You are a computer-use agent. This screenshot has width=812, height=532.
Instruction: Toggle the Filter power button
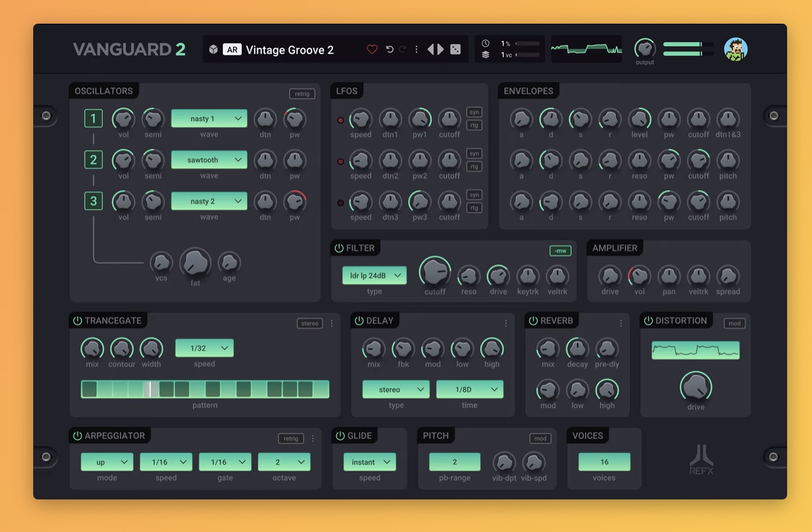coord(339,248)
